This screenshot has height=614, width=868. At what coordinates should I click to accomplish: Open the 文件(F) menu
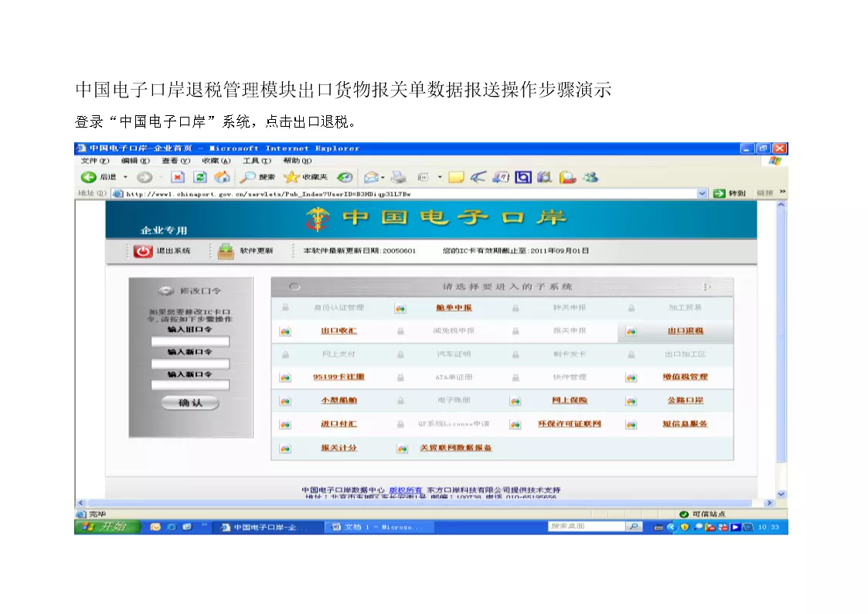95,161
